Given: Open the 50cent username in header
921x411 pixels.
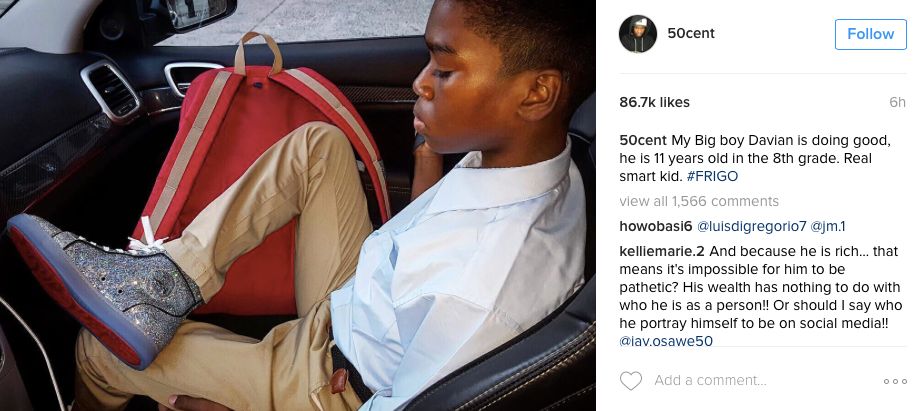Looking at the screenshot, I should tap(691, 33).
